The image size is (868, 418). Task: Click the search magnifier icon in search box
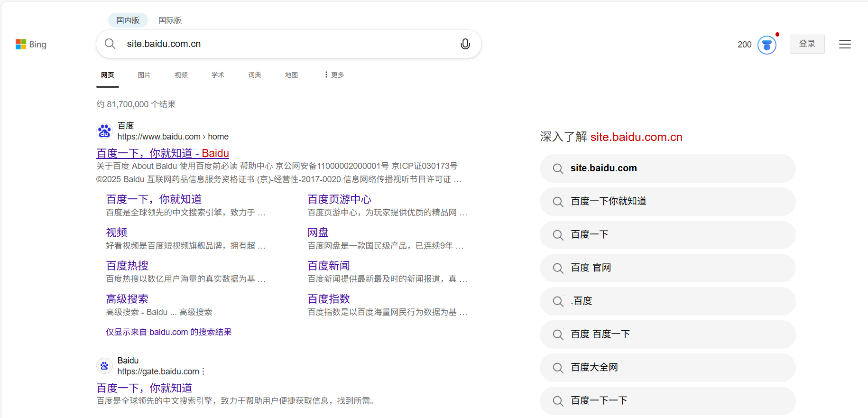click(110, 44)
